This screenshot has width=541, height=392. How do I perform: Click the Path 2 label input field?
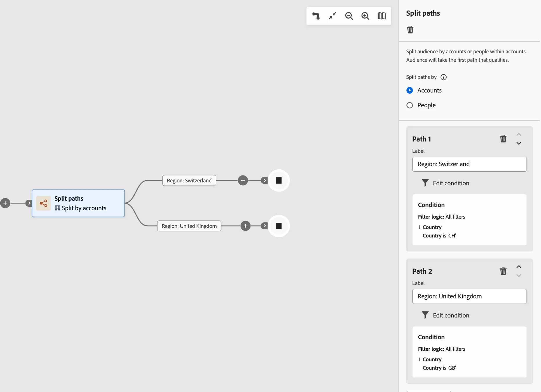coord(469,296)
